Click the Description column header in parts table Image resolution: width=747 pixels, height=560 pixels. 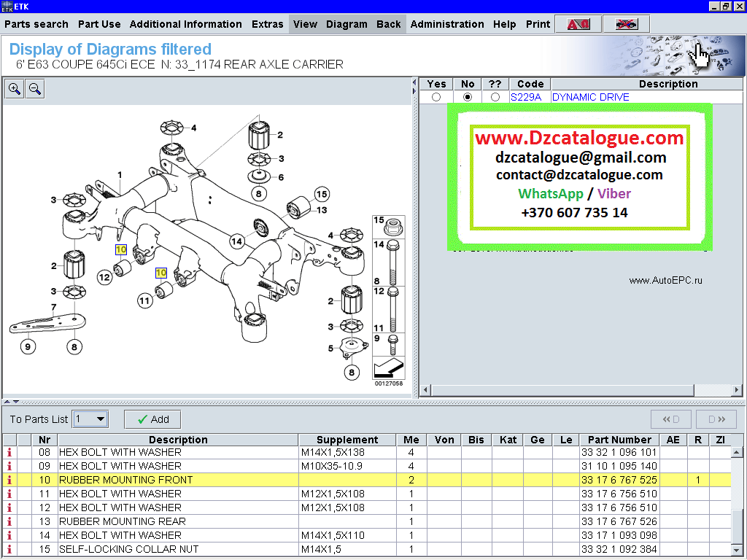pyautogui.click(x=178, y=440)
